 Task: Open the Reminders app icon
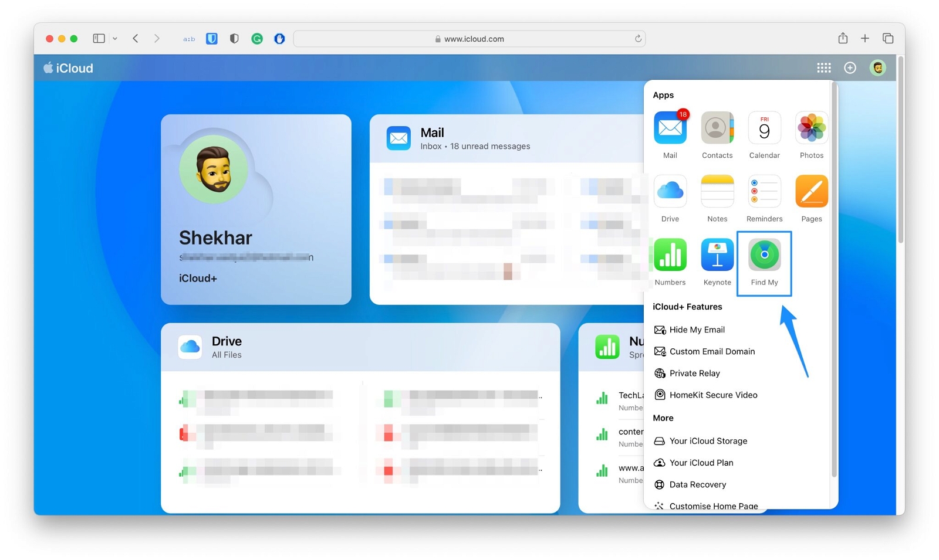click(x=764, y=191)
